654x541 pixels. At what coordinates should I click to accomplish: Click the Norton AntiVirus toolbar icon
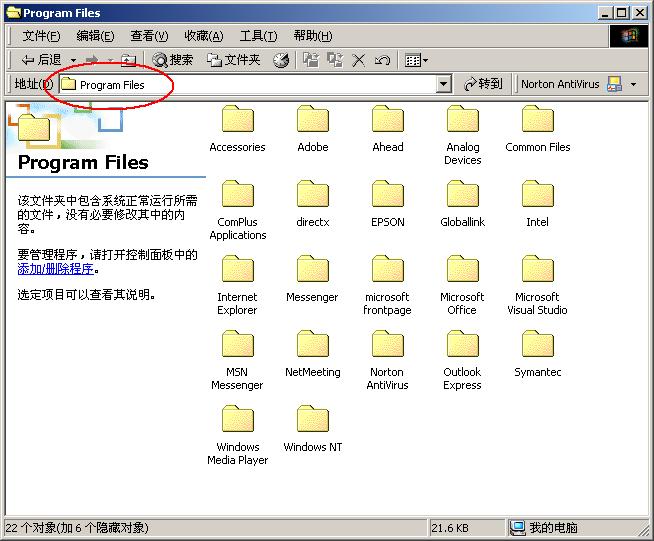point(614,84)
